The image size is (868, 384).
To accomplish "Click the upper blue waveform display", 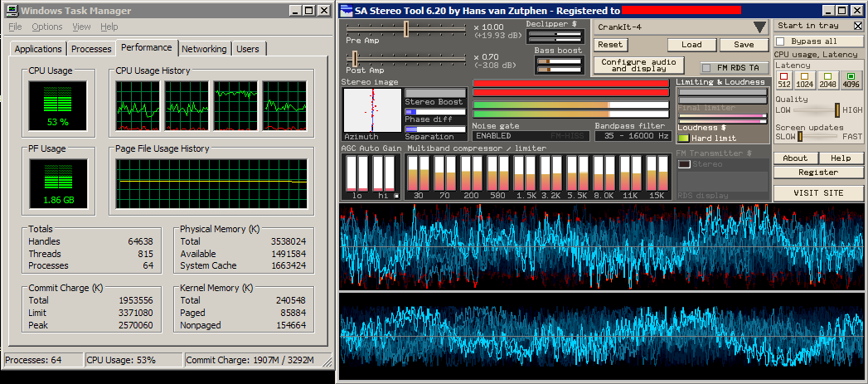I will pos(602,246).
